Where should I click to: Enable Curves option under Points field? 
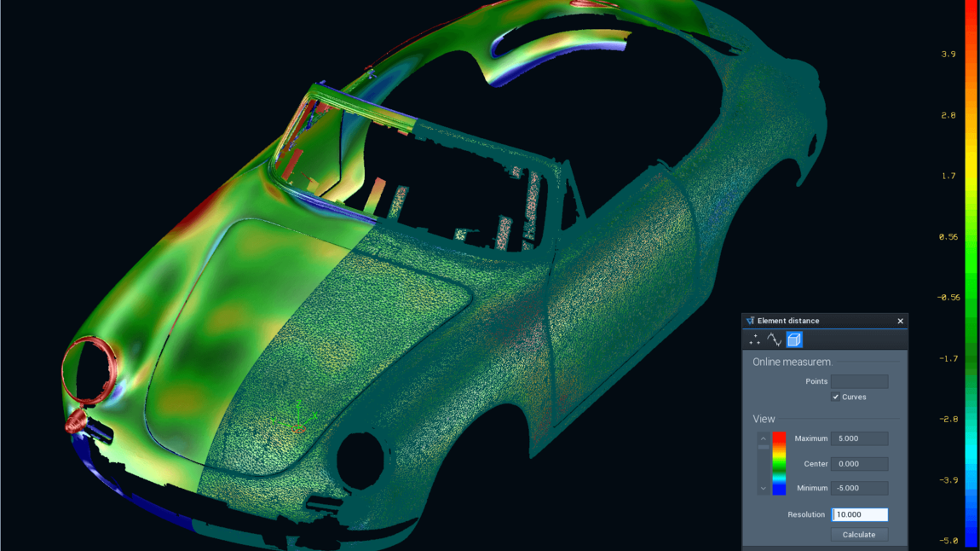click(x=835, y=397)
